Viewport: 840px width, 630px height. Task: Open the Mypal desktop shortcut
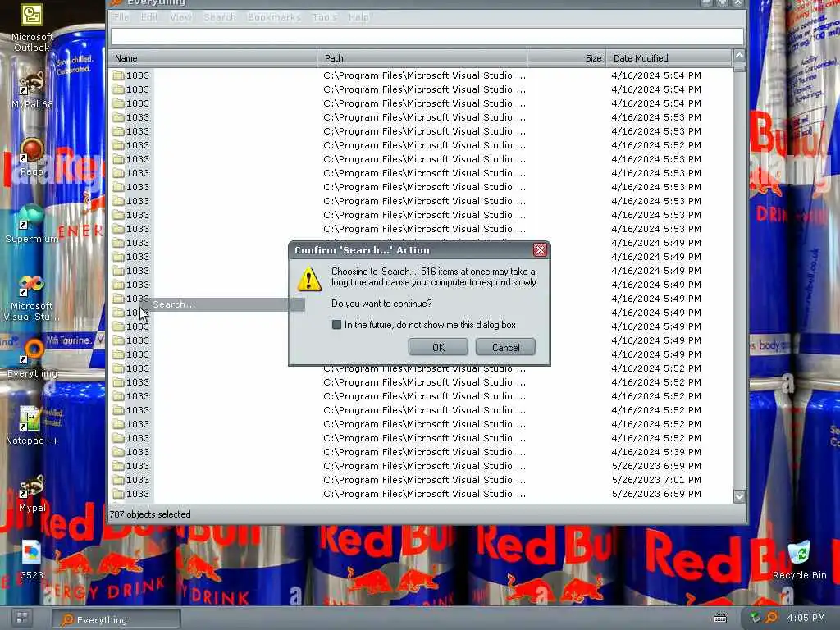[x=32, y=493]
